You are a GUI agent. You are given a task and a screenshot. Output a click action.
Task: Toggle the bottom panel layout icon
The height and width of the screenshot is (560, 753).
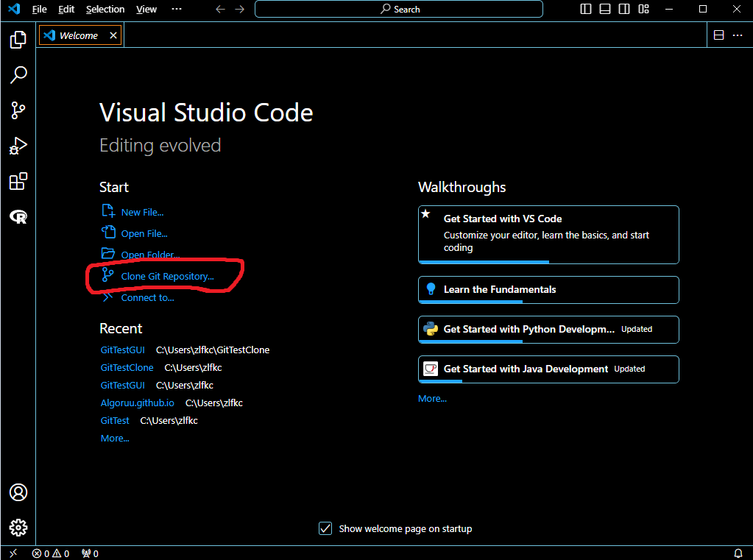click(605, 9)
